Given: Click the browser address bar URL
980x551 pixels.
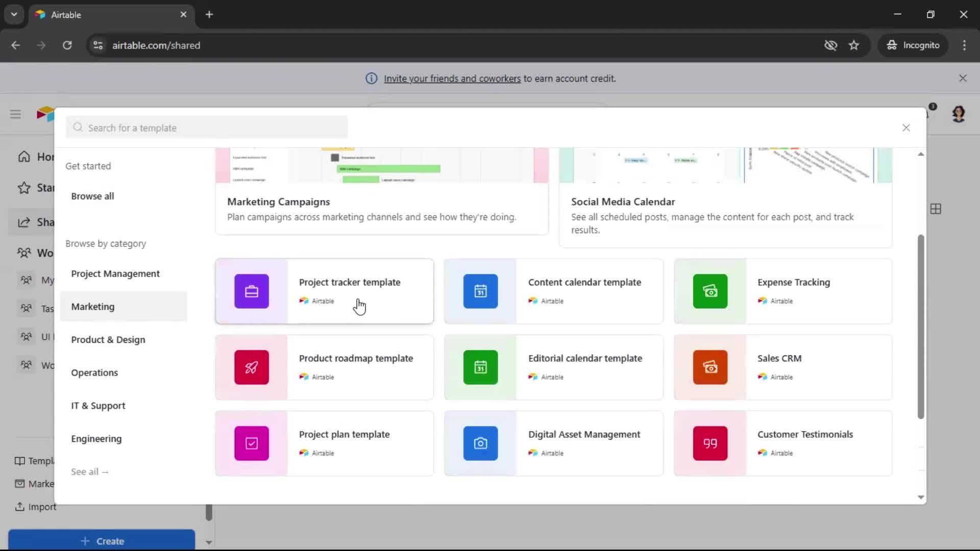Looking at the screenshot, I should click(156, 45).
